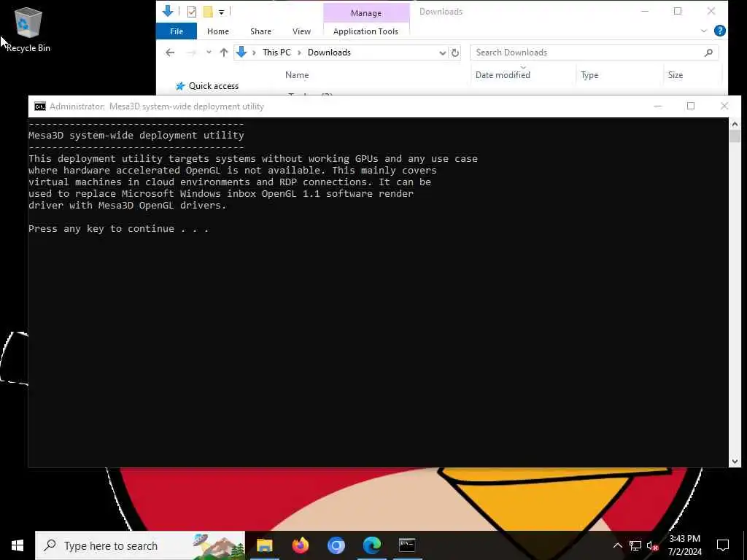Show hidden system tray icons

click(617, 545)
